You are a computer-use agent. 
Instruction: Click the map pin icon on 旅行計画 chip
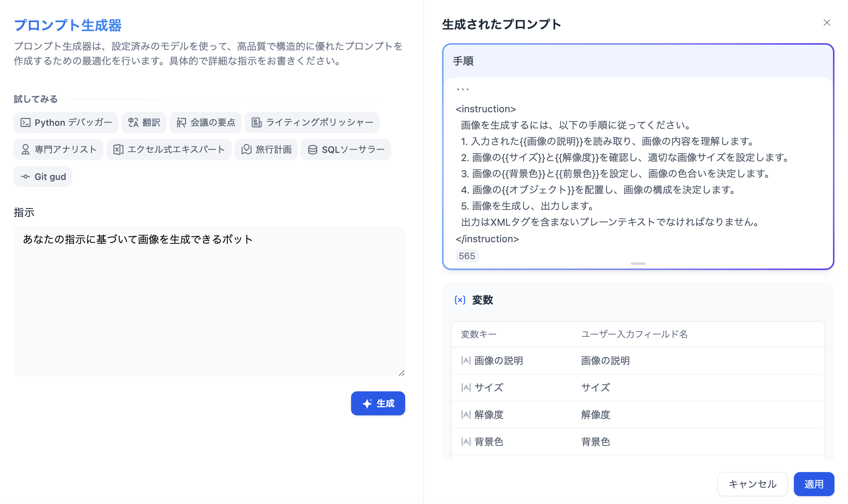[x=246, y=149]
